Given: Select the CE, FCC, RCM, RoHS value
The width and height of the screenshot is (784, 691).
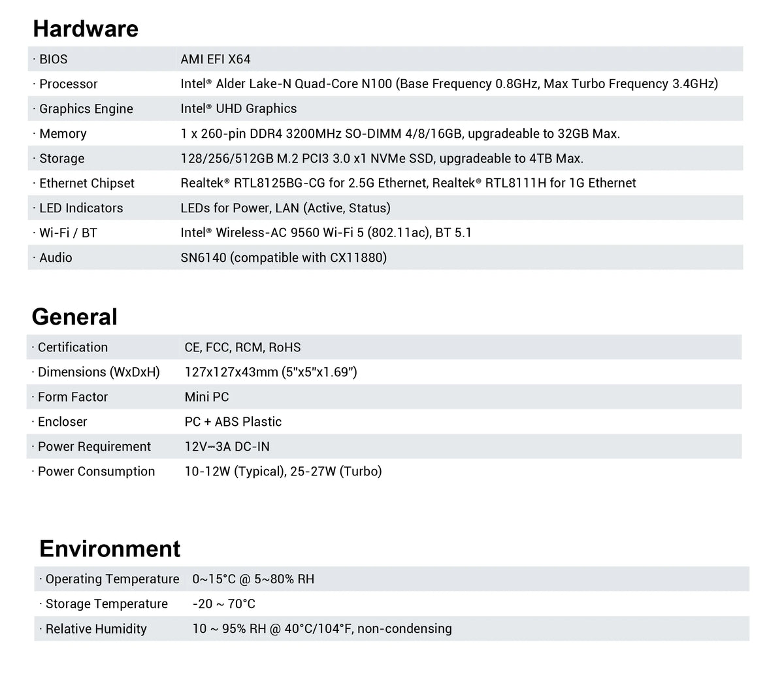Looking at the screenshot, I should coord(243,347).
